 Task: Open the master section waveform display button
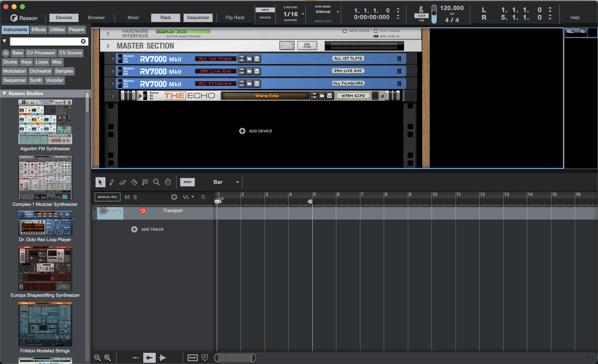(287, 46)
